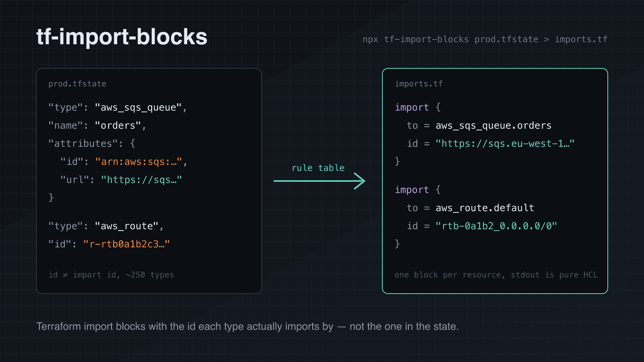Screen dimensions: 644x362
Task: Select the "arn:aws:sqs:…" id value
Action: [x=138, y=162]
